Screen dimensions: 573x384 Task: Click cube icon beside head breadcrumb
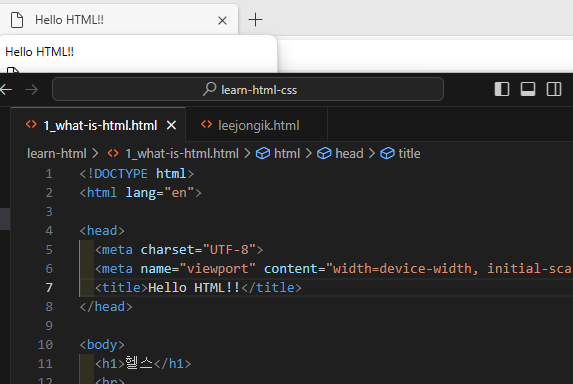pyautogui.click(x=324, y=153)
